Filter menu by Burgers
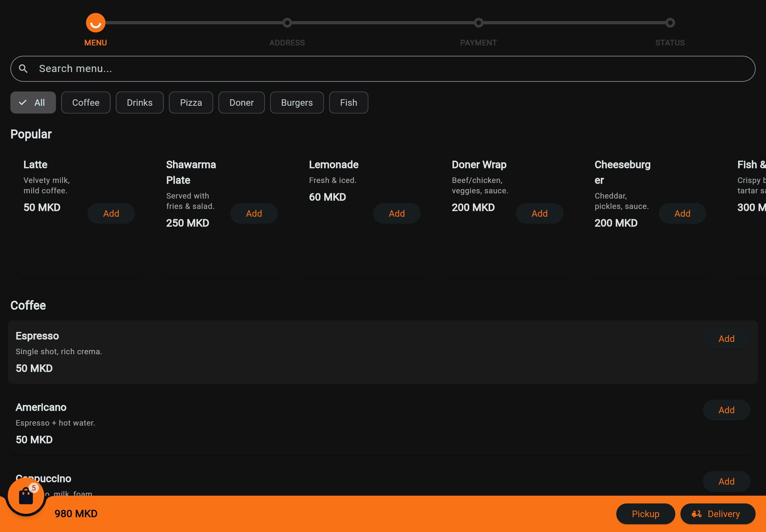The image size is (766, 532). [x=296, y=103]
